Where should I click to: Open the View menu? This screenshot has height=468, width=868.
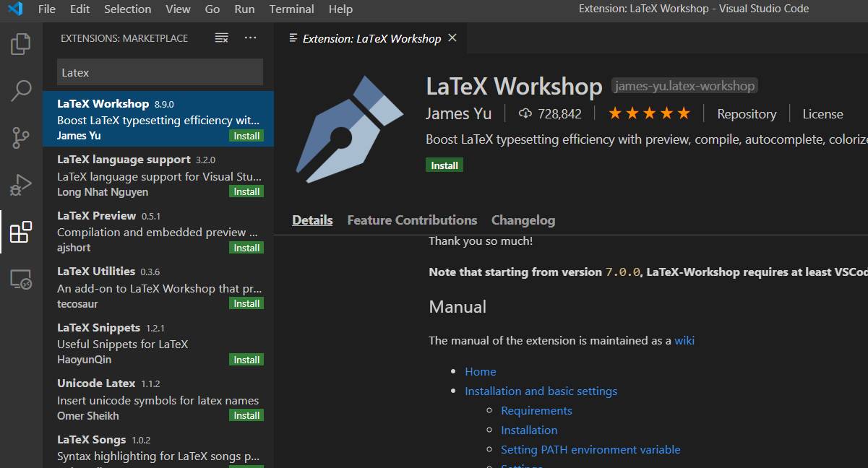178,9
